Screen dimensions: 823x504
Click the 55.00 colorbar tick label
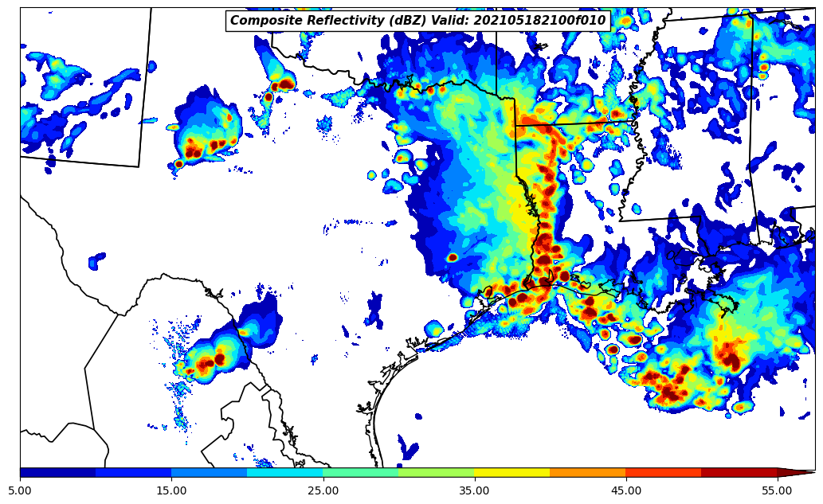pyautogui.click(x=777, y=490)
